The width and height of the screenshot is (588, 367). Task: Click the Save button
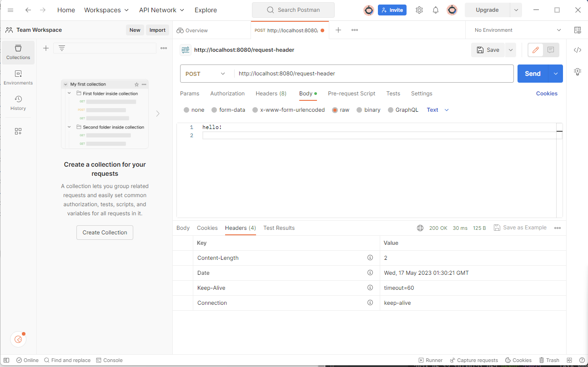488,50
